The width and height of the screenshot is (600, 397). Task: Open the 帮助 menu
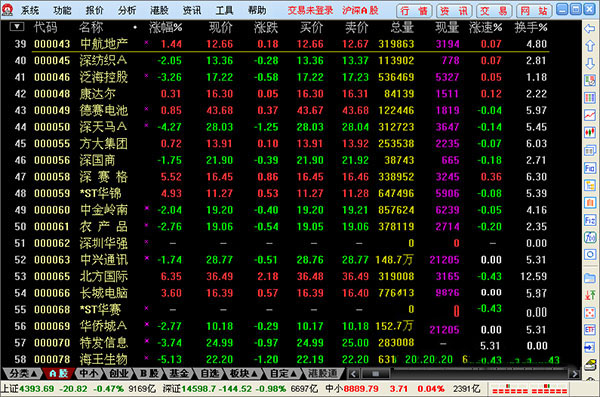[257, 10]
